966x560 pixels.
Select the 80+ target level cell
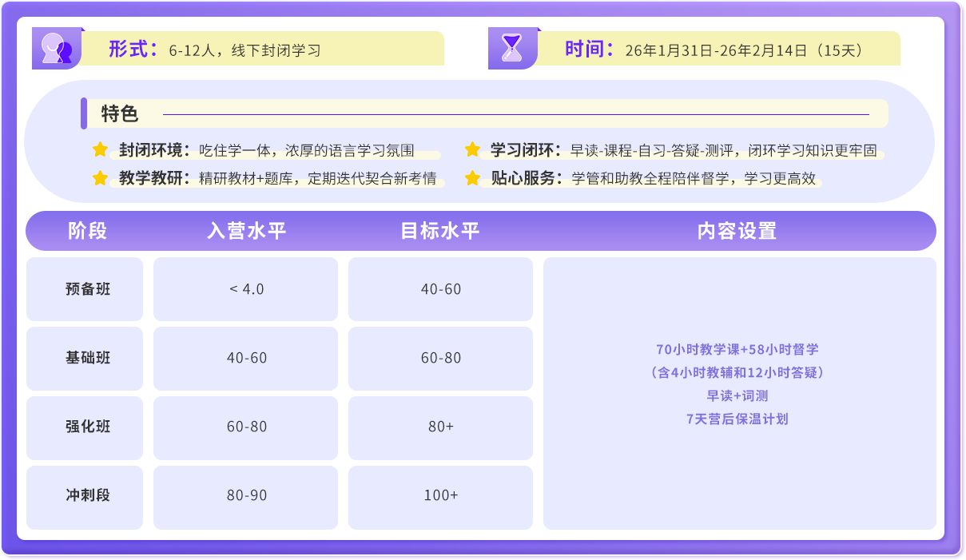[440, 427]
